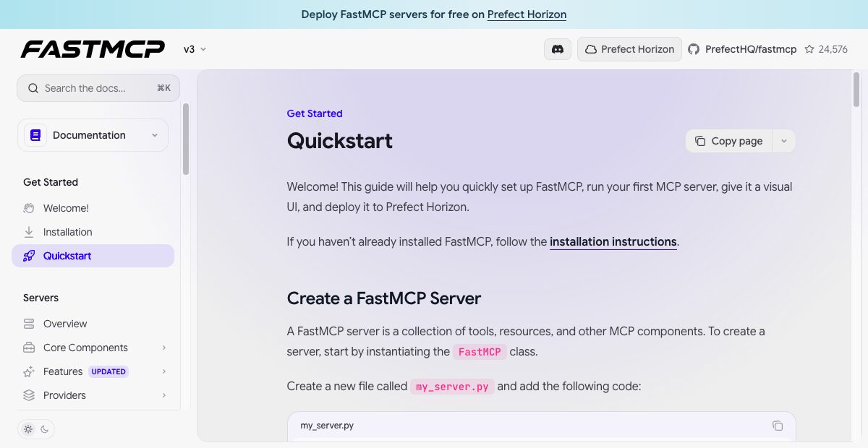Open the v3 version dropdown
Image resolution: width=868 pixels, height=448 pixels.
point(195,49)
